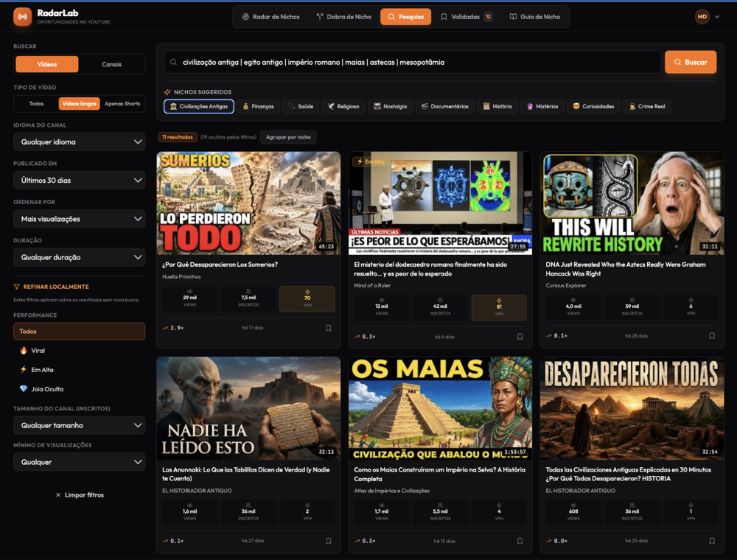Screen dimensions: 737x560
Task: Click the Nichos Sugeridos sparkle icon
Action: point(167,92)
